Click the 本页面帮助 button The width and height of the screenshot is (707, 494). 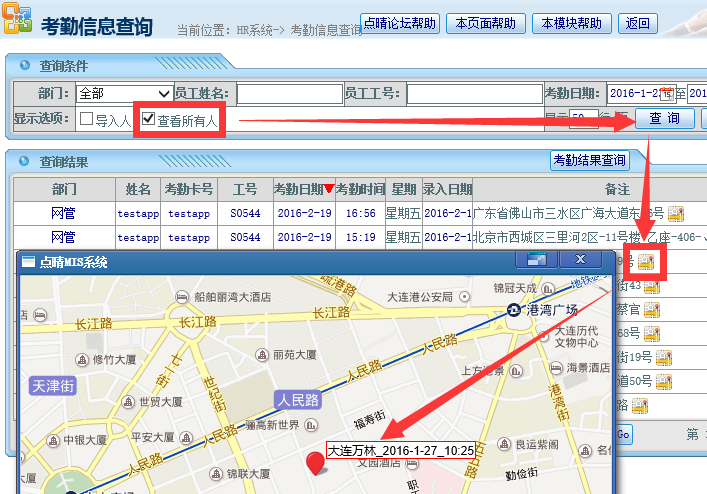click(x=486, y=23)
